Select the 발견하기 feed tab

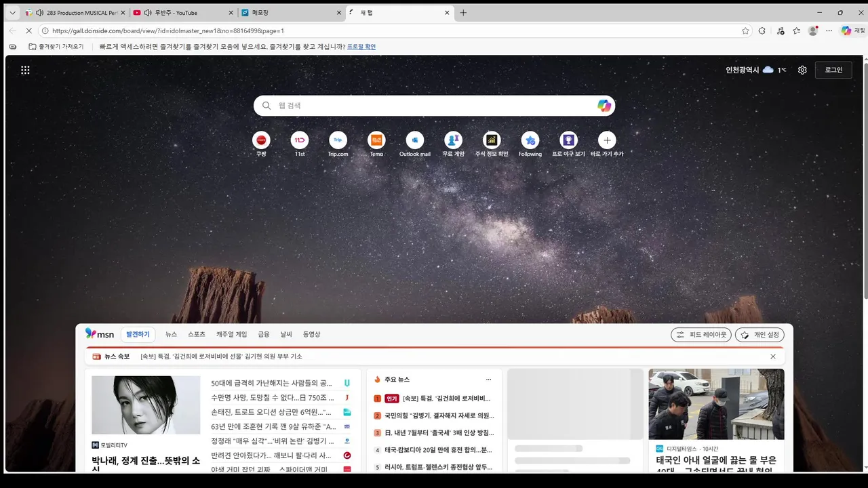(138, 334)
